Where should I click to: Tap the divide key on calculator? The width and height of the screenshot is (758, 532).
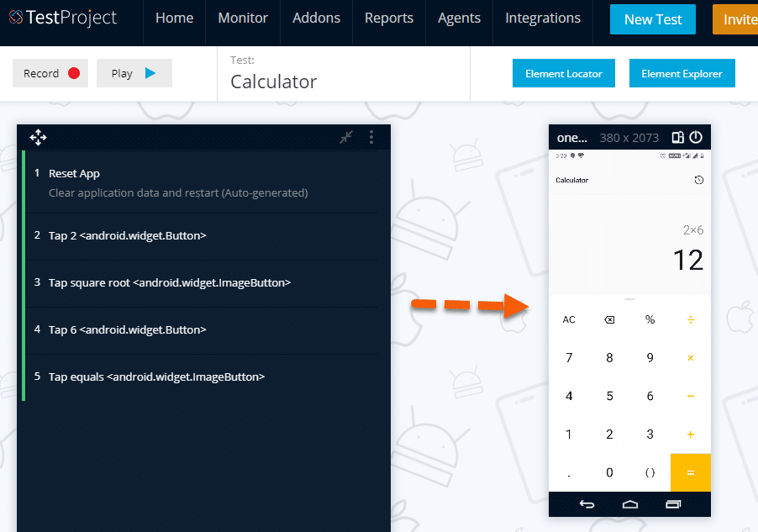pyautogui.click(x=691, y=319)
